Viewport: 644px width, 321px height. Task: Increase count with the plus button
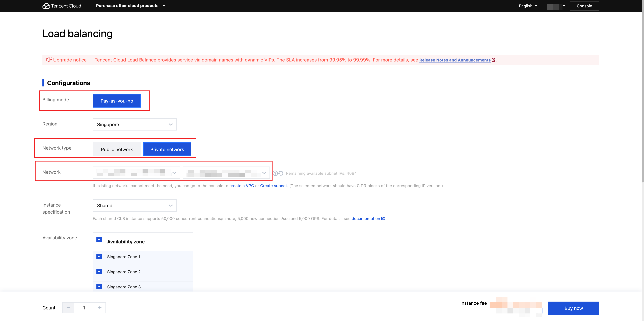pyautogui.click(x=100, y=307)
